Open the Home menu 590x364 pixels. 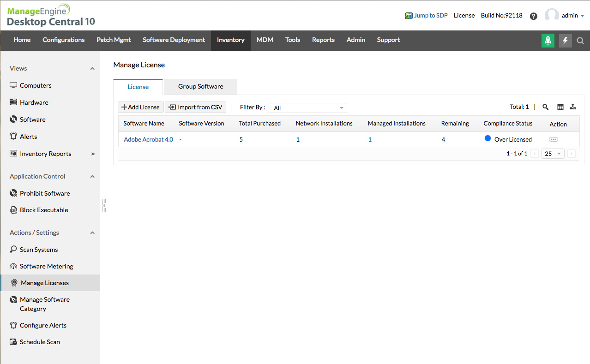tap(22, 40)
